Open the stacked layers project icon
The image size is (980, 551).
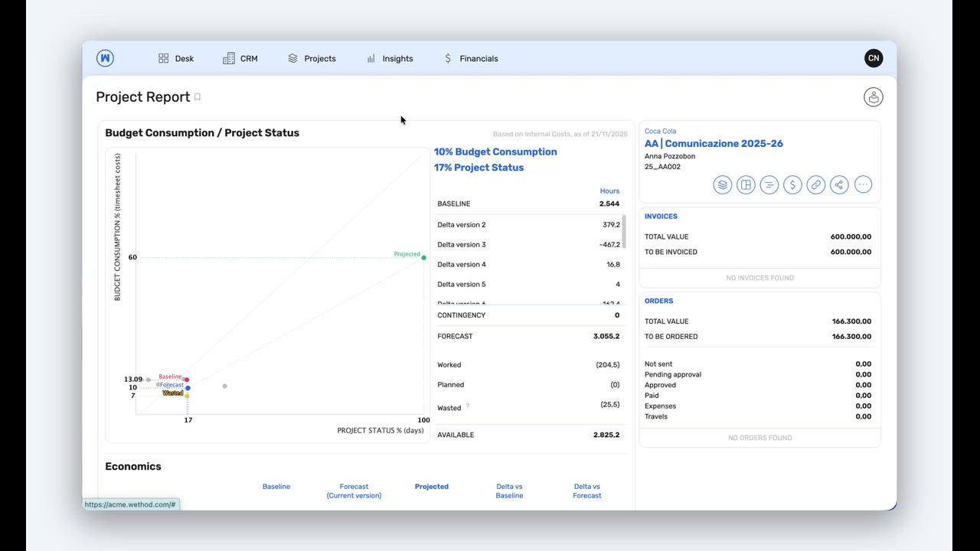(x=722, y=184)
